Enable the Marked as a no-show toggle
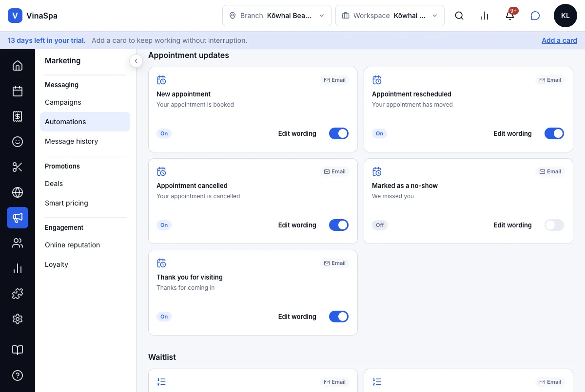The height and width of the screenshot is (392, 585). click(554, 225)
